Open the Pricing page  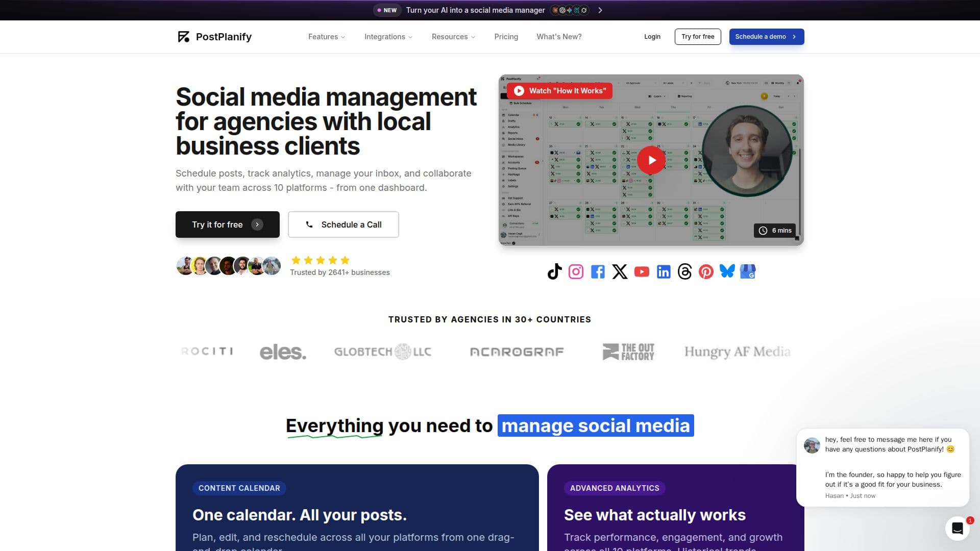[x=506, y=37]
